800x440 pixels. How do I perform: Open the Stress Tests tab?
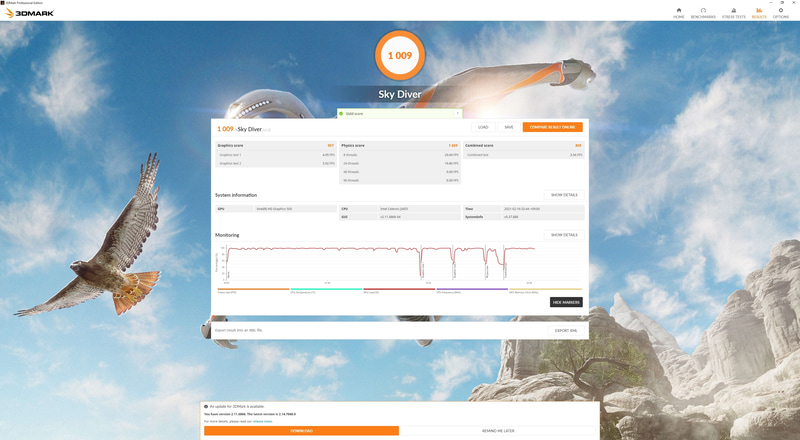[733, 13]
